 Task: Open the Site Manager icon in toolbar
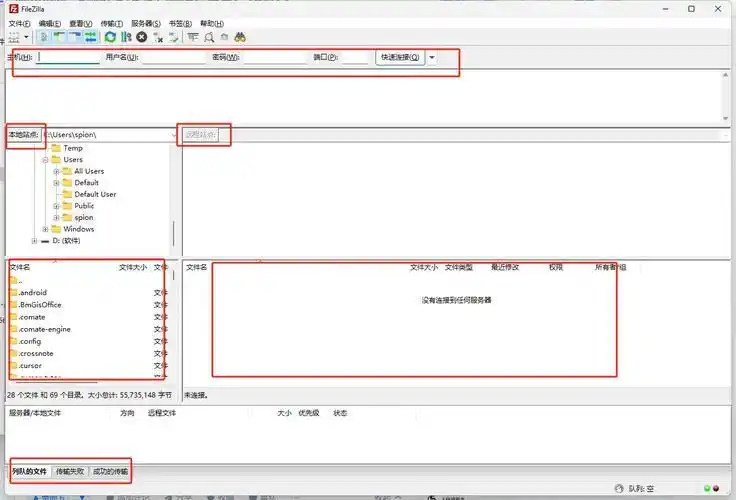click(16, 37)
